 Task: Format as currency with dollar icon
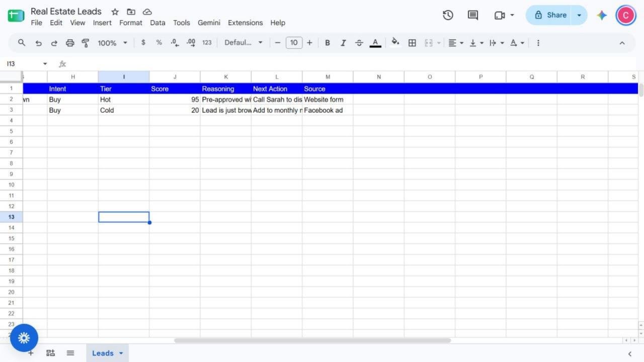[x=143, y=43]
